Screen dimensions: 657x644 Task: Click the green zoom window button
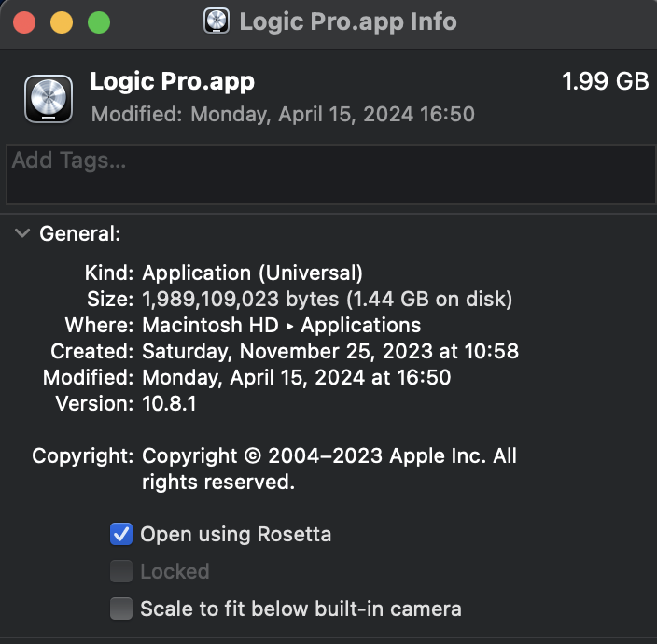pyautogui.click(x=99, y=22)
